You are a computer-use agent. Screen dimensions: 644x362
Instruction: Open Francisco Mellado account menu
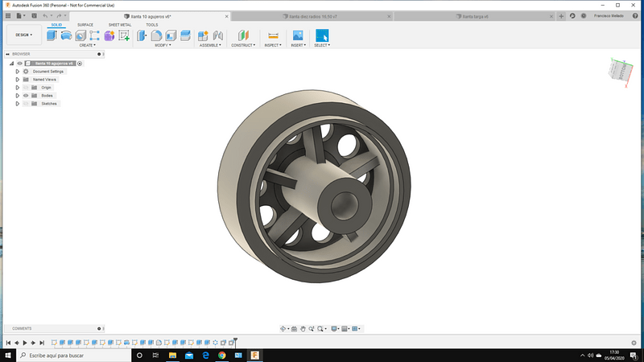click(609, 16)
